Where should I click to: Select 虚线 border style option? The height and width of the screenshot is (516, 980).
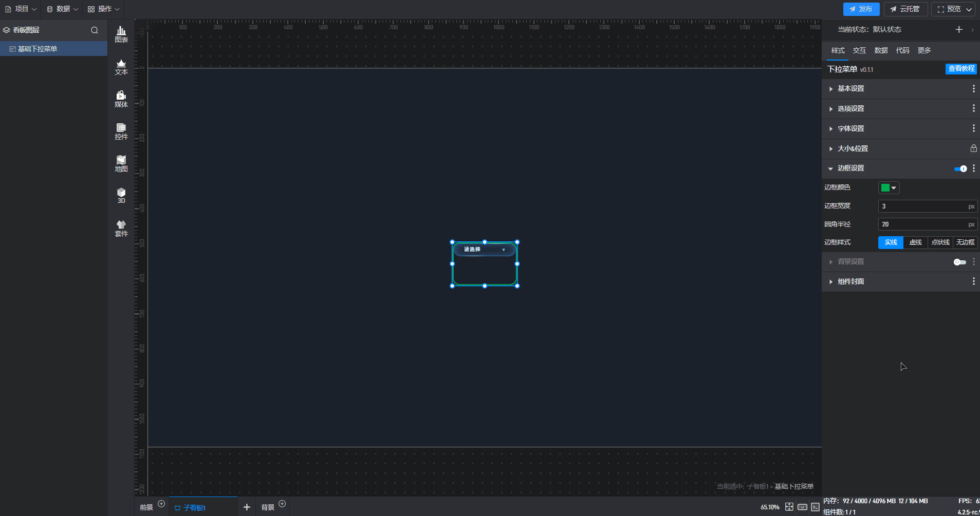pos(915,242)
